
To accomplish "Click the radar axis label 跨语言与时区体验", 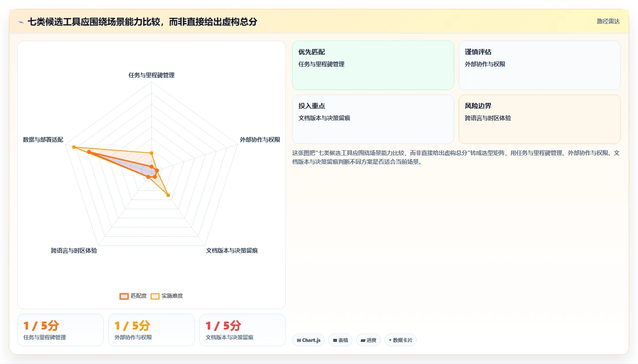I will [x=74, y=250].
